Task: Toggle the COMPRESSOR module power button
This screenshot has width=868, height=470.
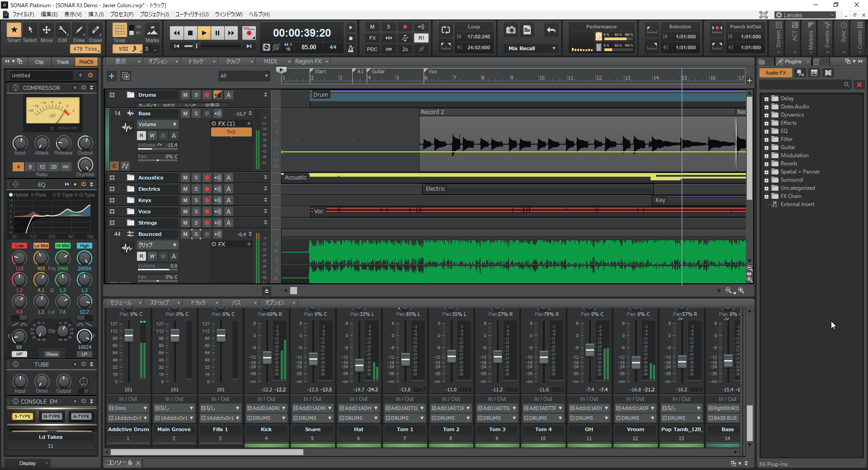Action: (x=83, y=88)
